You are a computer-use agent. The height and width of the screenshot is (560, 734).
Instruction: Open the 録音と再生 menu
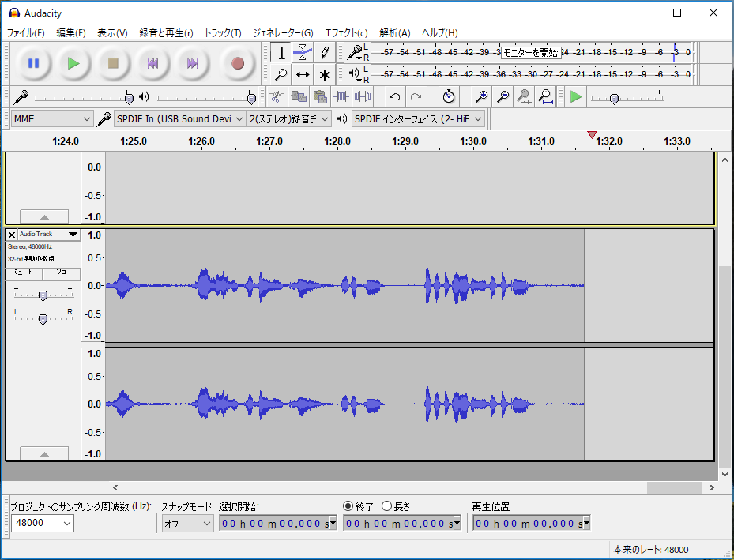166,32
